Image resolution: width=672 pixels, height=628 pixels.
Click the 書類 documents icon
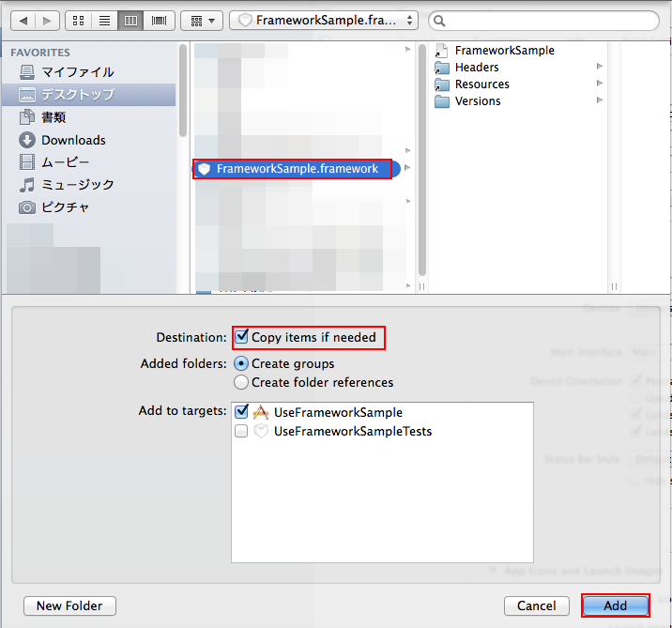point(27,117)
